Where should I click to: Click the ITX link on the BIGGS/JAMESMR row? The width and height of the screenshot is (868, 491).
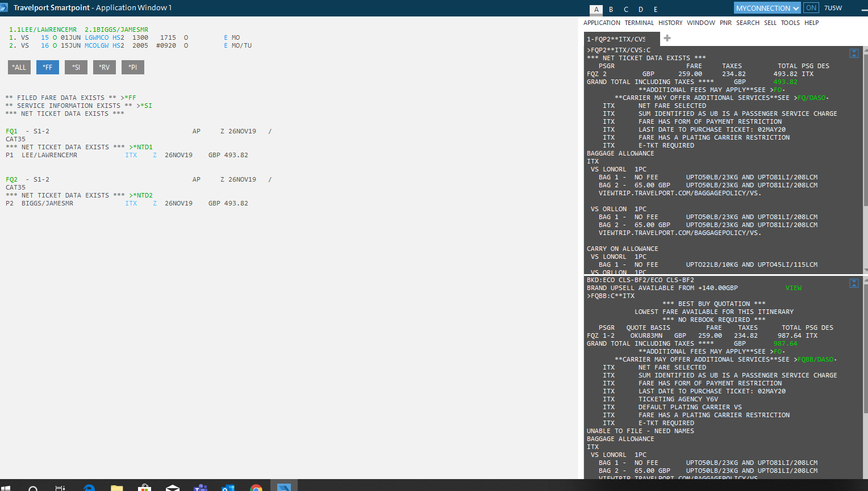131,203
